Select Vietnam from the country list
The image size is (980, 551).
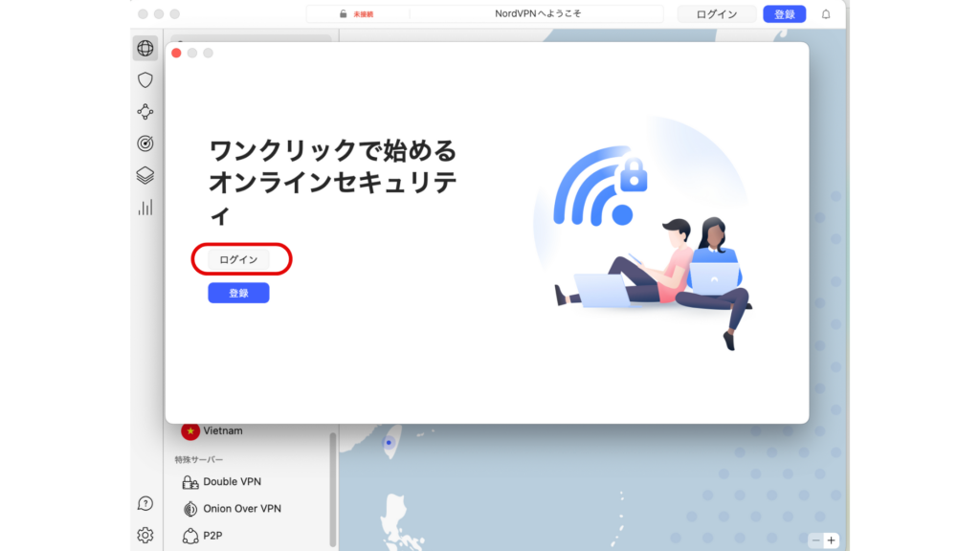(222, 431)
